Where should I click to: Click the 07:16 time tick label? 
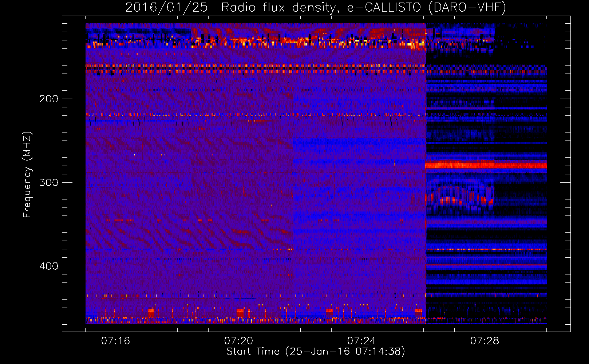pos(115,341)
